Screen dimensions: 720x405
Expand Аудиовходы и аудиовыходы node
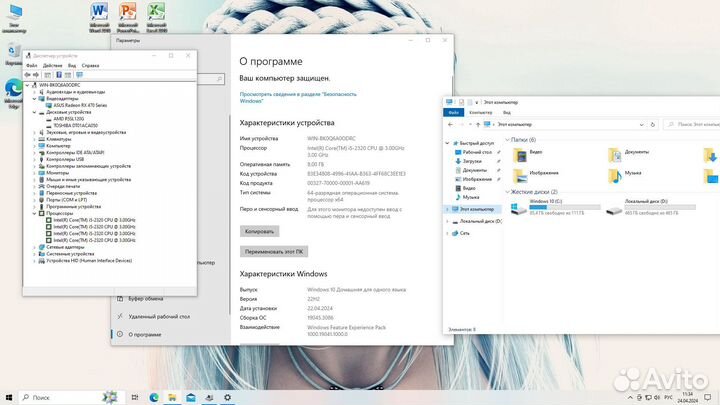coord(34,92)
